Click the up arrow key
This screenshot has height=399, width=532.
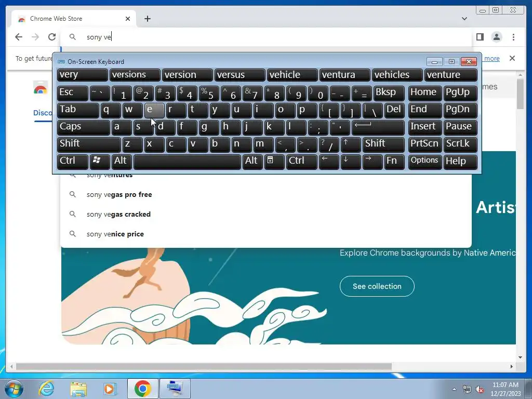pos(351,144)
